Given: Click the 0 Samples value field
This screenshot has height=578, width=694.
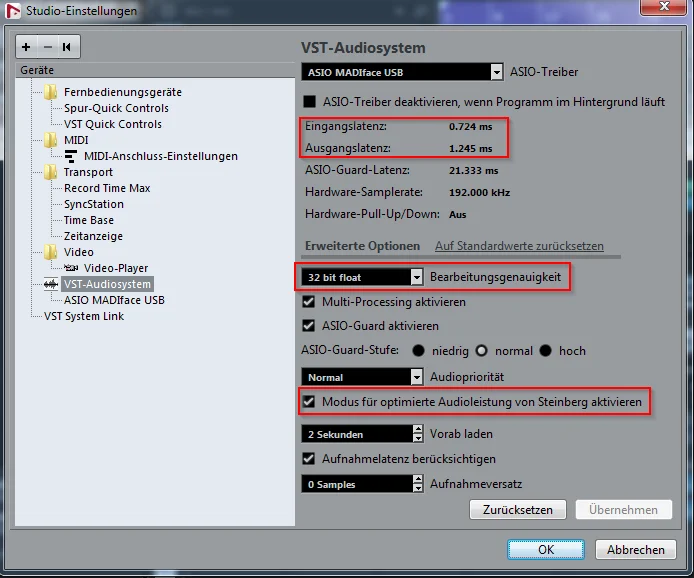Looking at the screenshot, I should (357, 484).
